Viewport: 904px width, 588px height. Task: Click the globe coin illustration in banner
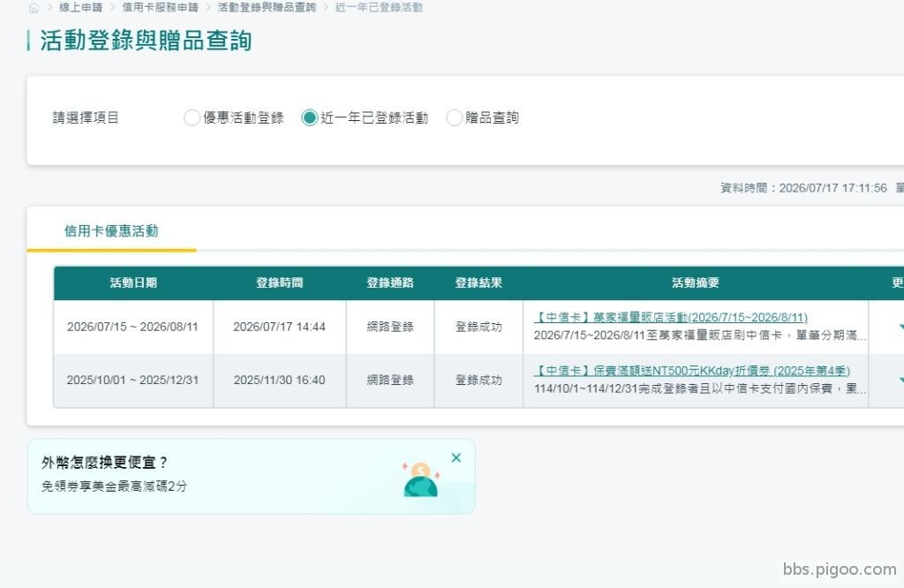[x=421, y=479]
